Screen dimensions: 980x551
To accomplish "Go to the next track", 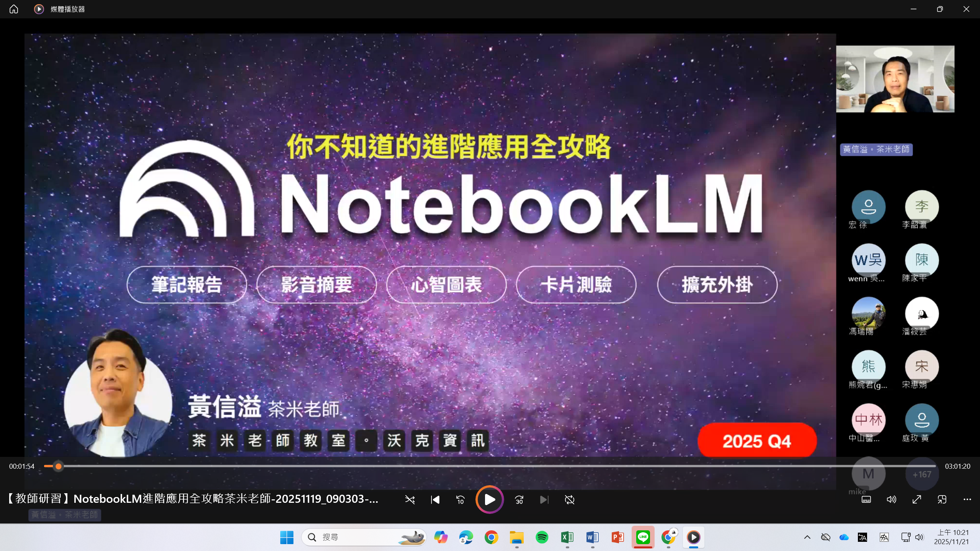I will [544, 500].
